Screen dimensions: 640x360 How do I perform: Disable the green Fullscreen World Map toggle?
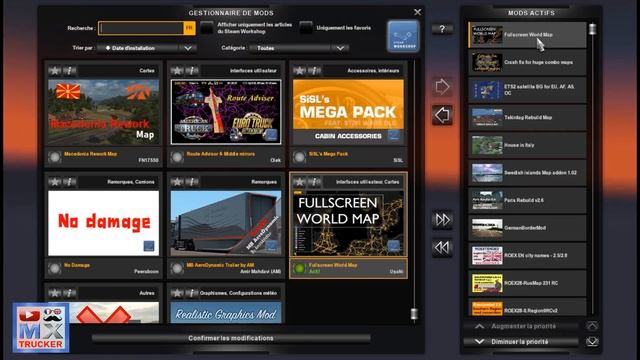click(299, 268)
